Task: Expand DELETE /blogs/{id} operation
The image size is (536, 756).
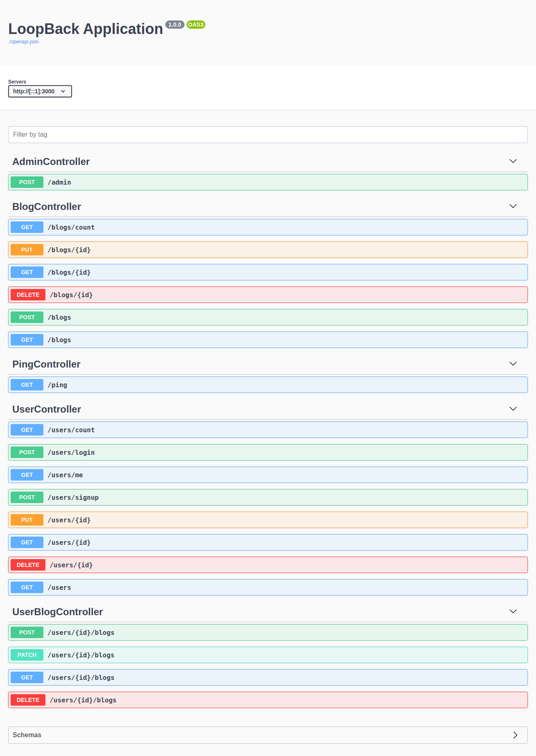Action: click(x=268, y=295)
